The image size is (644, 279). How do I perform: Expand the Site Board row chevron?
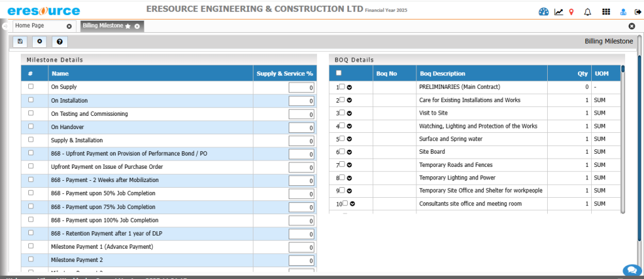349,152
